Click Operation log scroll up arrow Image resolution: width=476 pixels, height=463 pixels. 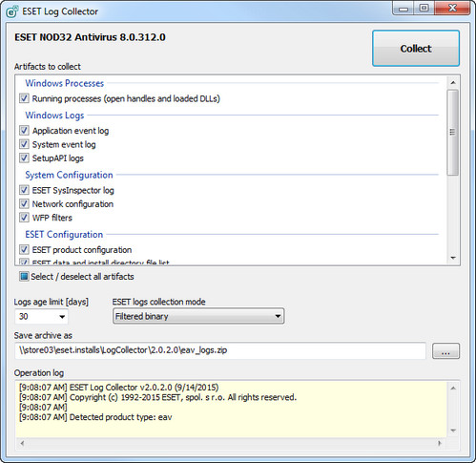pos(453,389)
